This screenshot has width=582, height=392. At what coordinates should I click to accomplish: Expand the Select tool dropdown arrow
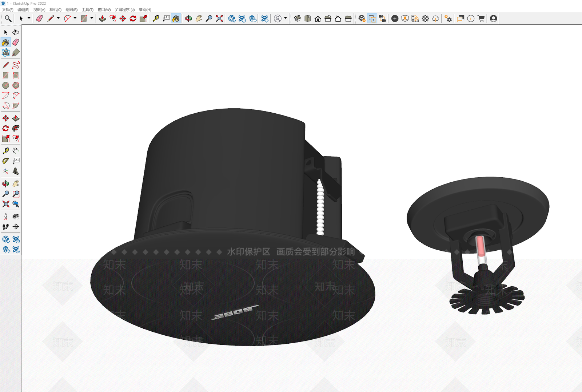pos(29,18)
